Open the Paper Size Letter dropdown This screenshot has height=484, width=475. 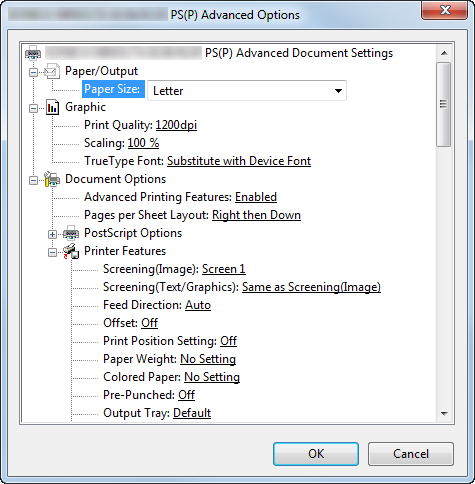point(247,90)
